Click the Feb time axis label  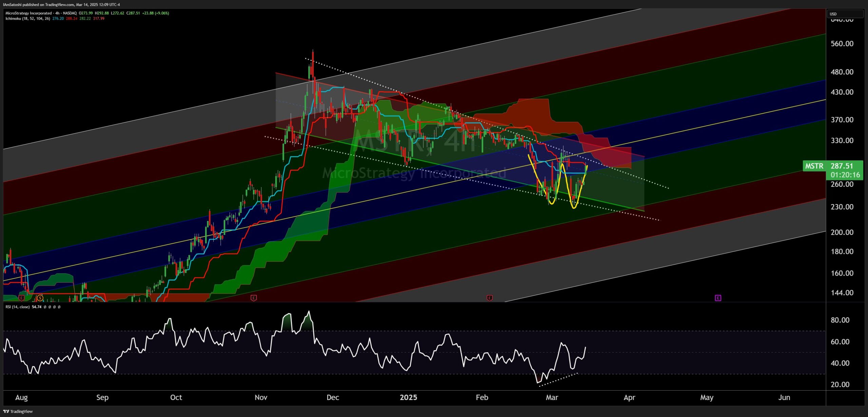click(482, 397)
